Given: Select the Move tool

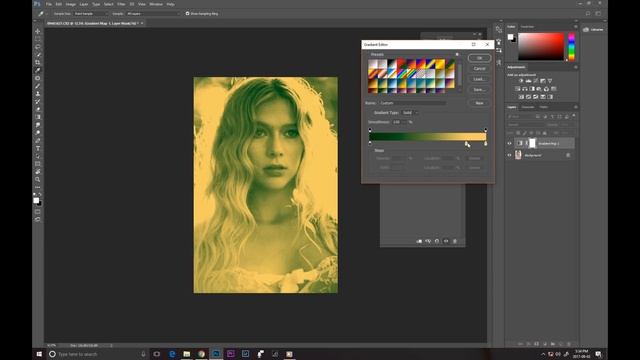Looking at the screenshot, I should tap(38, 31).
